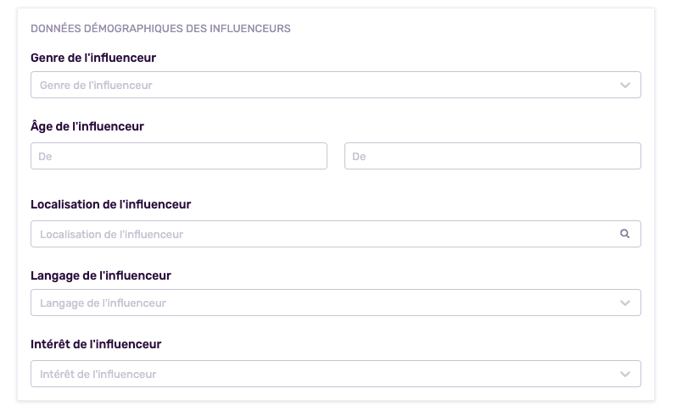Click the 'Langage de l'influenceur' bold label
This screenshot has height=411, width=688.
(x=100, y=275)
